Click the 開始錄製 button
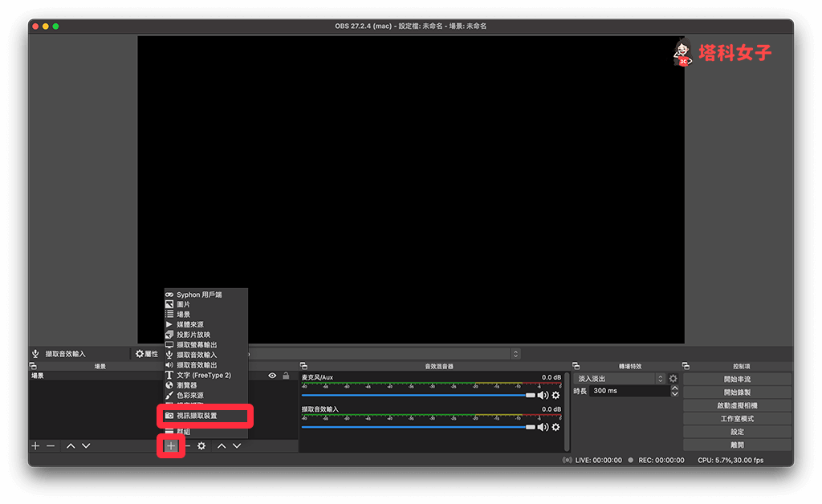The image size is (822, 504). tap(737, 392)
